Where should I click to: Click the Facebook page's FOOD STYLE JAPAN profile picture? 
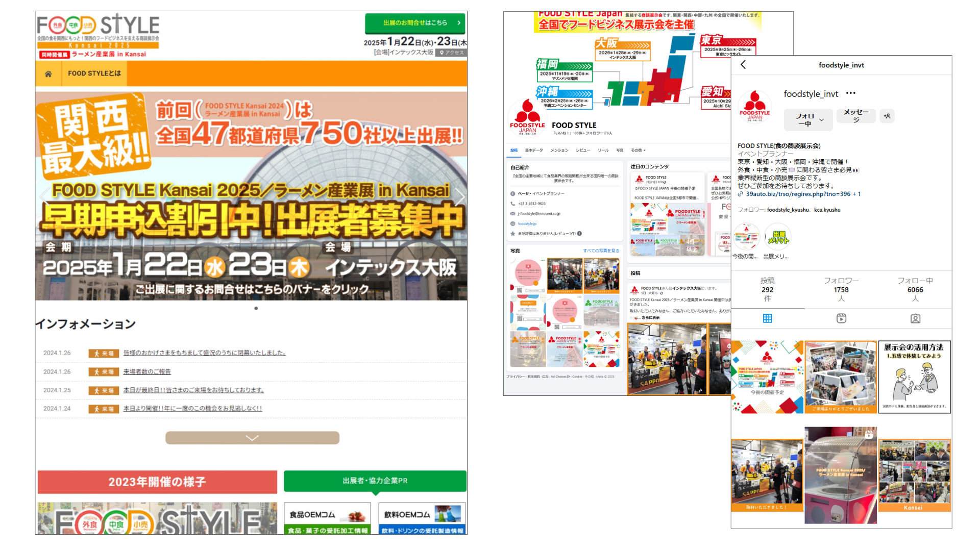(x=527, y=118)
